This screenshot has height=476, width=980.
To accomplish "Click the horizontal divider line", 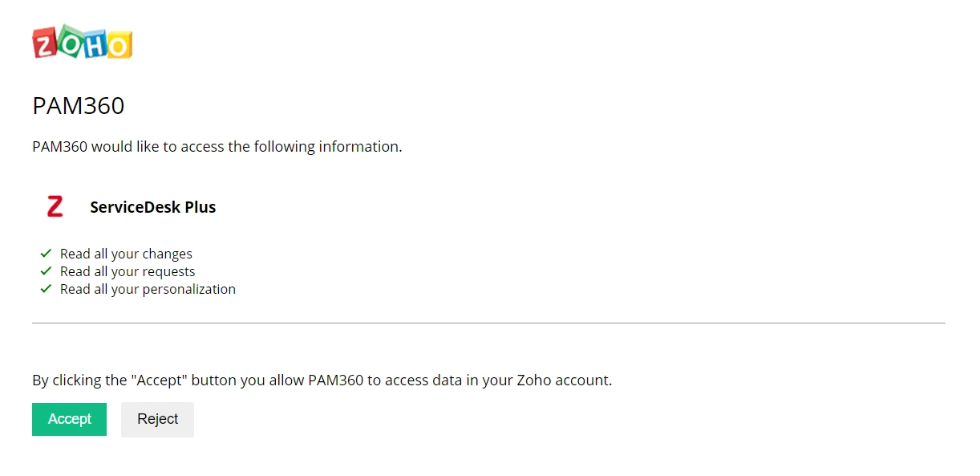I will [x=488, y=323].
